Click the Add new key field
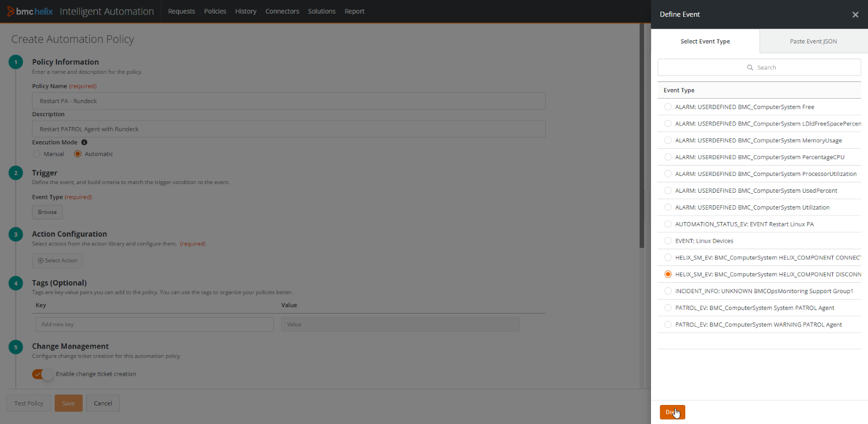The height and width of the screenshot is (424, 868). tap(155, 325)
